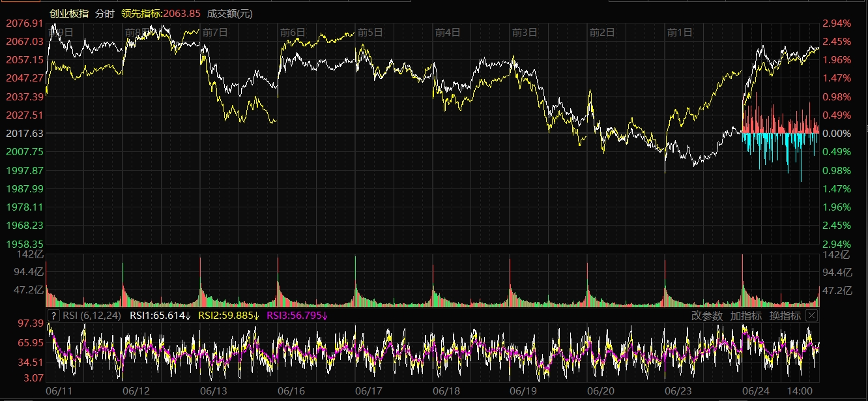
Task: Click the 06/16 date on the time axis
Action: point(291,391)
